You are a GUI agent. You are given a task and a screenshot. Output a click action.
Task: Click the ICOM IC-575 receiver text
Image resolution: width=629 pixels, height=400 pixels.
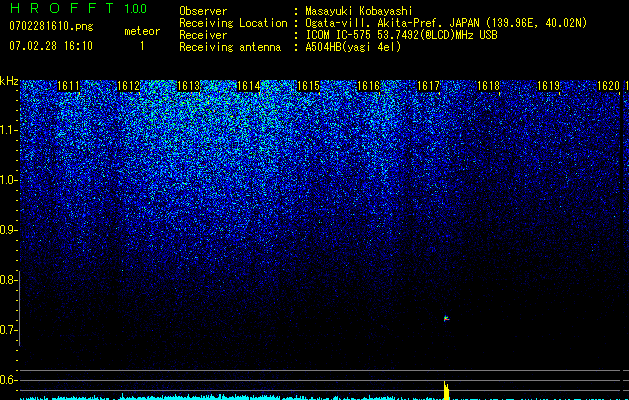coord(401,35)
